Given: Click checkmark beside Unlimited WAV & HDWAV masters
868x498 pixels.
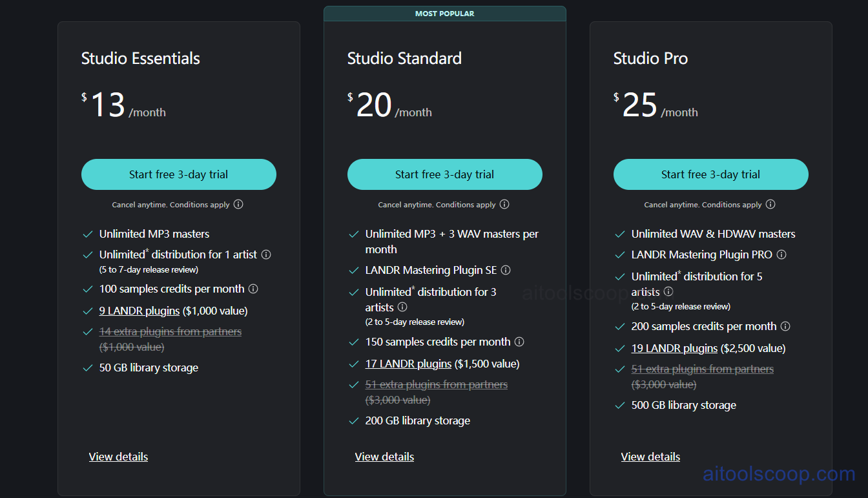Looking at the screenshot, I should (x=620, y=234).
